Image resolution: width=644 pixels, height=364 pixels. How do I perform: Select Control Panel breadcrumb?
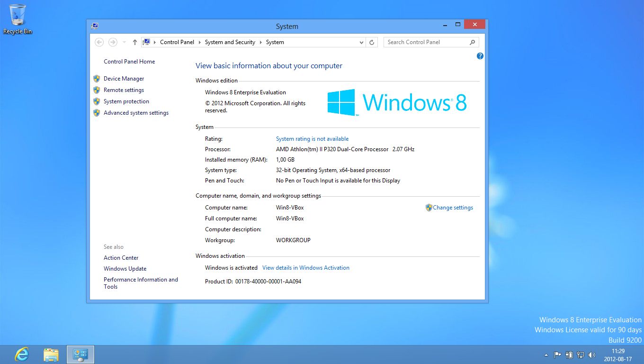click(177, 42)
